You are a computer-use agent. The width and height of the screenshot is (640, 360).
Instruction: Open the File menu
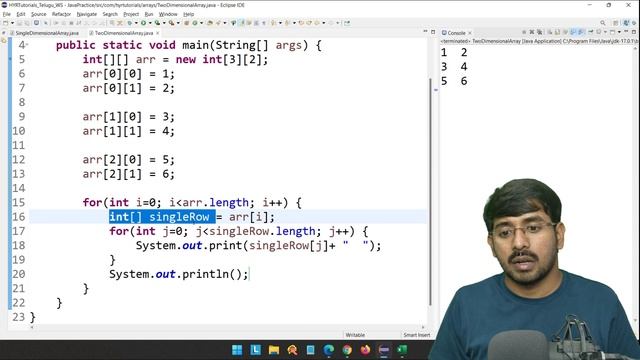7,14
